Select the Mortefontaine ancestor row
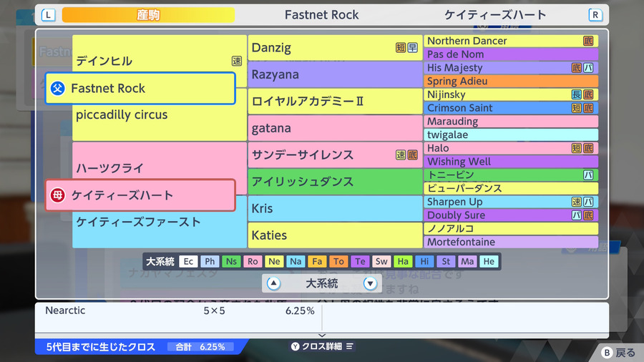644x362 pixels. (x=511, y=242)
